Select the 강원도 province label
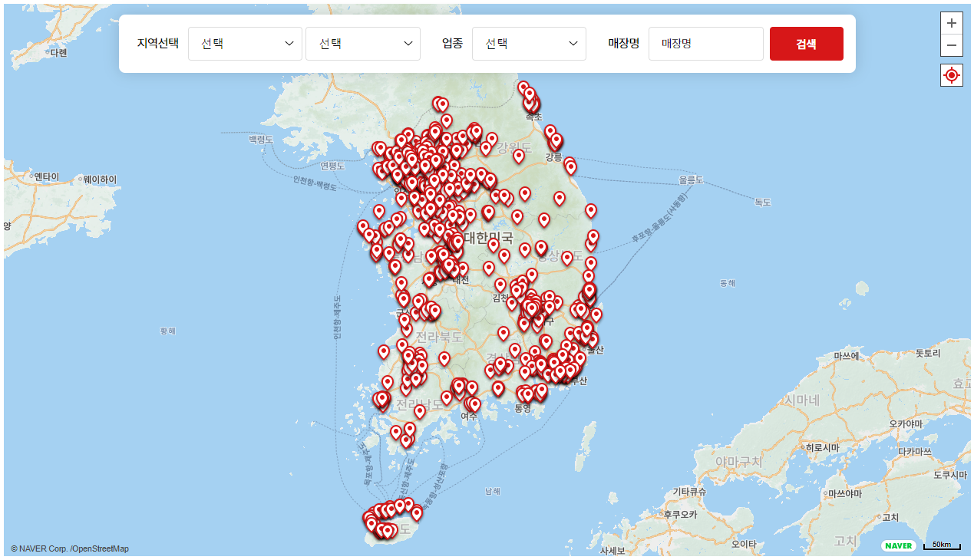This screenshot has width=974, height=560. [x=513, y=147]
